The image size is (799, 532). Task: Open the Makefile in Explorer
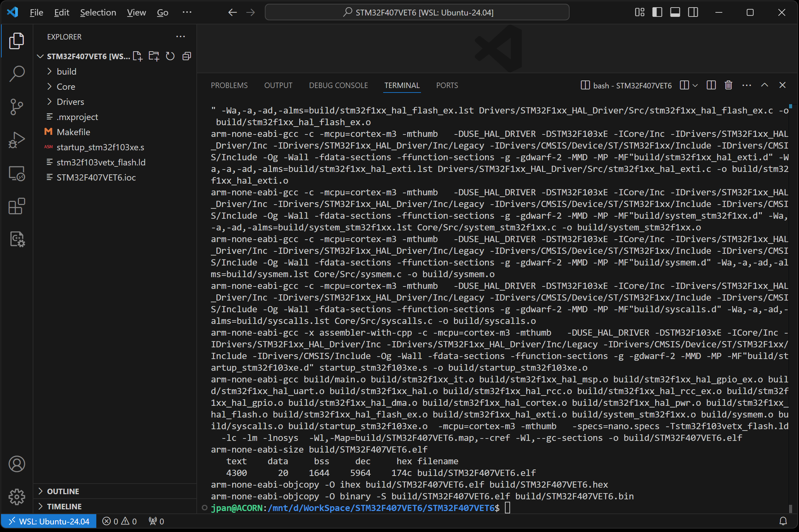[73, 132]
